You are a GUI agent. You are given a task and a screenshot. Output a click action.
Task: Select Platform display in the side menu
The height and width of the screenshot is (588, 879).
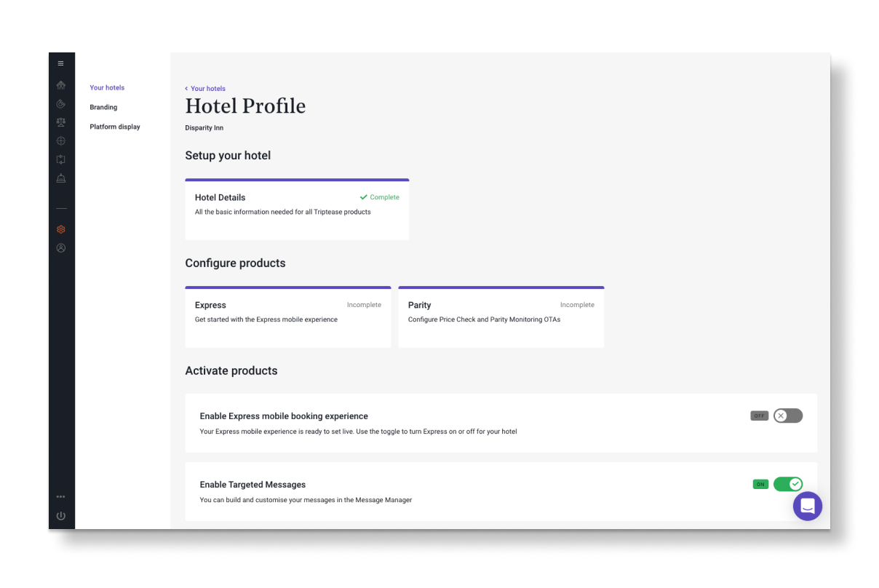115,127
